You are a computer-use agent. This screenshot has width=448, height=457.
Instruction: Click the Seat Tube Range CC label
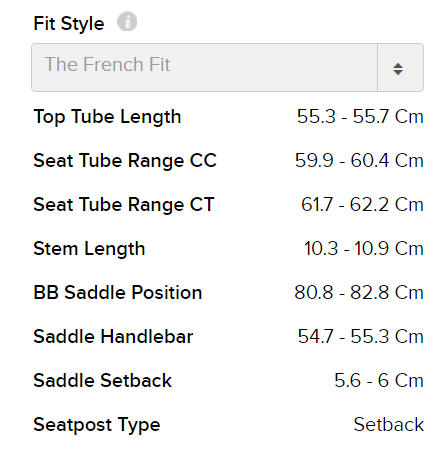pos(125,161)
